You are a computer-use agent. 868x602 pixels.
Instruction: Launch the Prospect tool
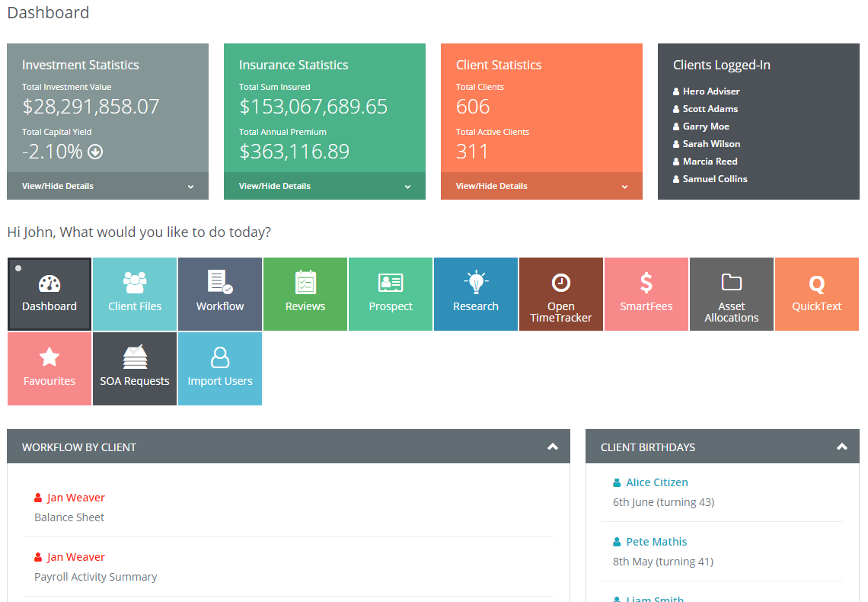[391, 294]
